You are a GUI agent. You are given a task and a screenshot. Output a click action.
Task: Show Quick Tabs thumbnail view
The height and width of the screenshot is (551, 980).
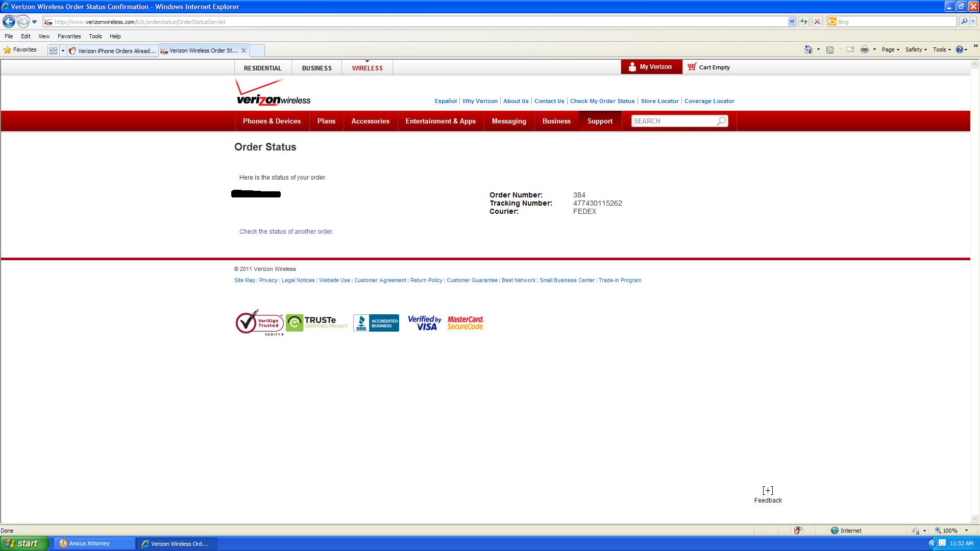(53, 51)
